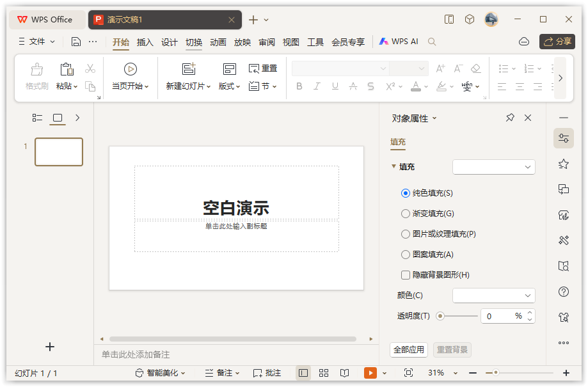Switch to the 插入 ribbon tab
Screen dimensions: 588x387
click(145, 41)
